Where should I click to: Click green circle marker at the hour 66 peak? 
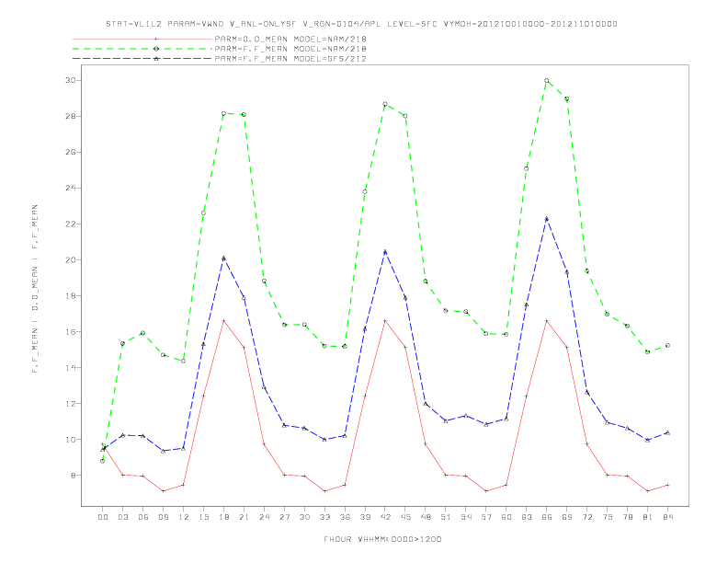[x=547, y=81]
